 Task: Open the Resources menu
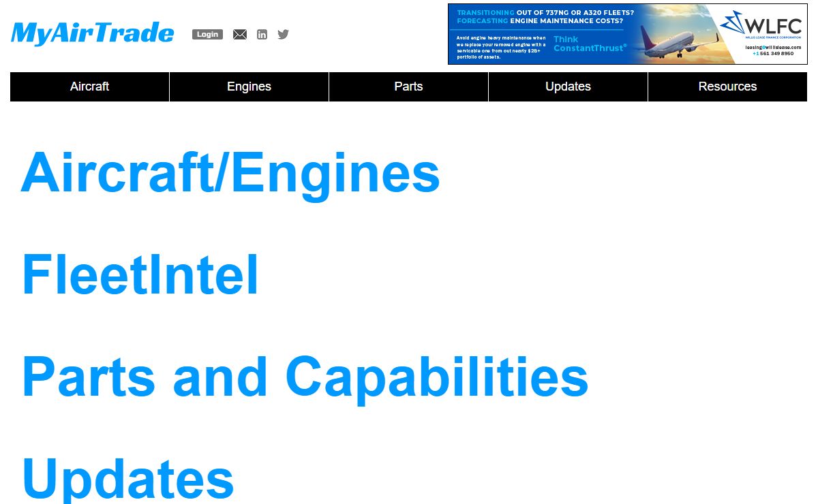coord(727,86)
